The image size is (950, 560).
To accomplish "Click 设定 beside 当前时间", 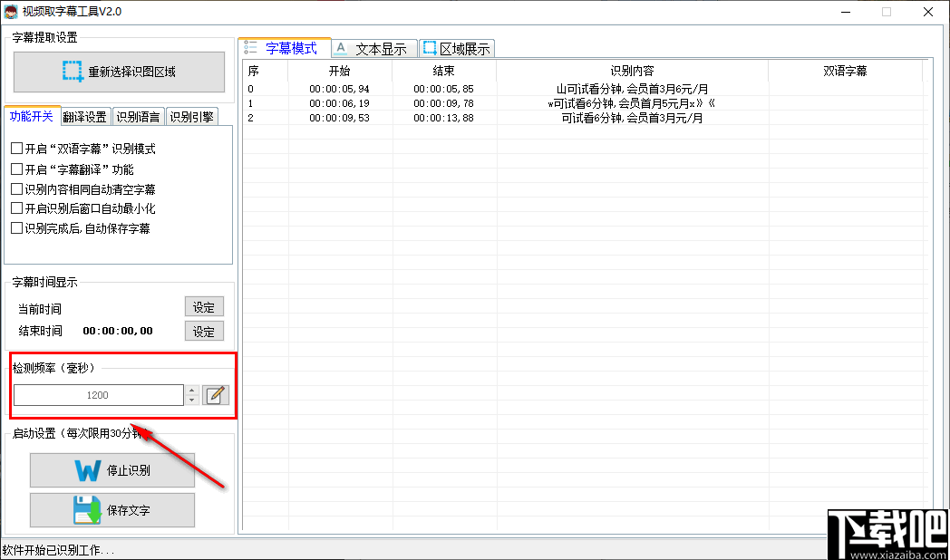I will coord(204,306).
